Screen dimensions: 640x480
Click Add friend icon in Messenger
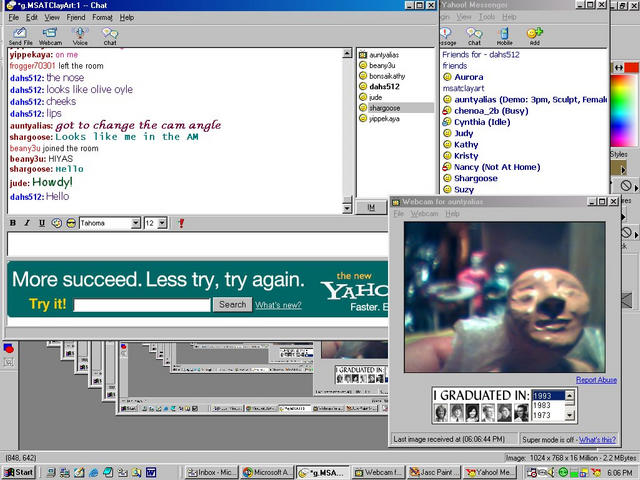[x=534, y=36]
